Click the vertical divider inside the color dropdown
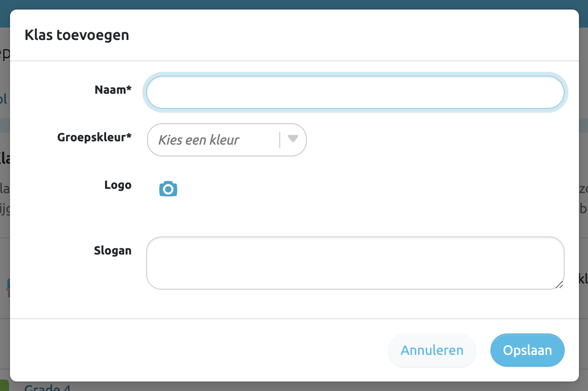Viewport: 588px width, 391px height. tap(280, 140)
